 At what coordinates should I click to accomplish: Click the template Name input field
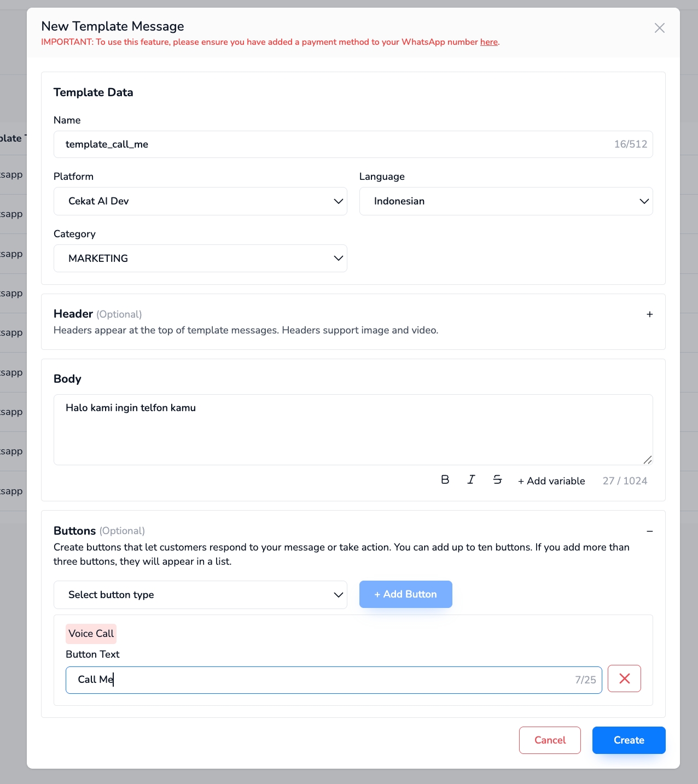pos(328,144)
